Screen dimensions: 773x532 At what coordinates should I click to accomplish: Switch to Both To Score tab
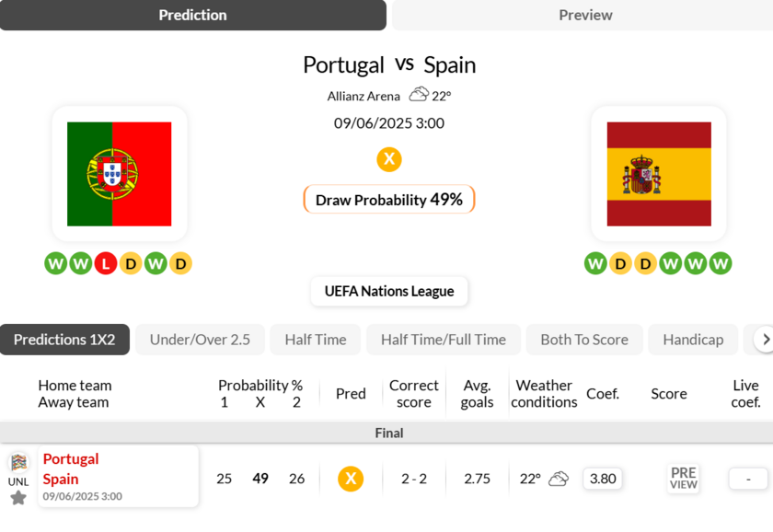(584, 340)
